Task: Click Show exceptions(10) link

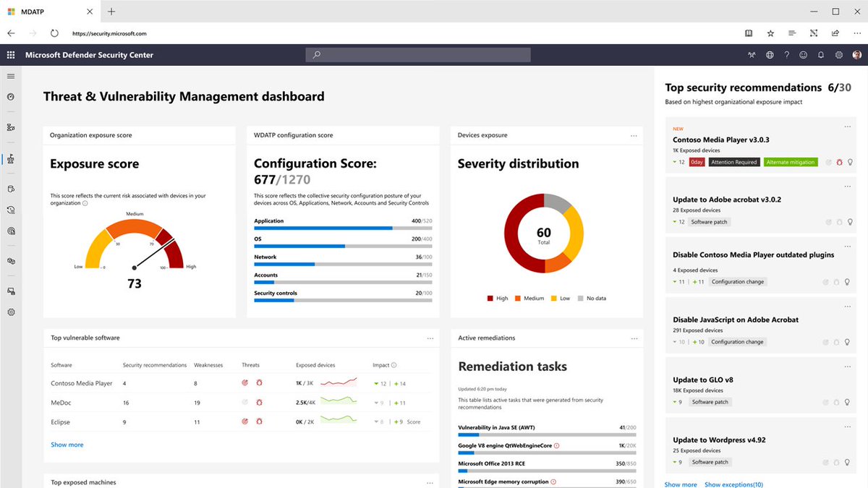Action: pyautogui.click(x=733, y=484)
